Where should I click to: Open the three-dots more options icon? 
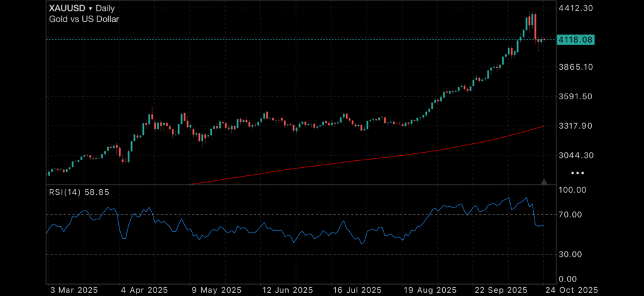(x=577, y=172)
